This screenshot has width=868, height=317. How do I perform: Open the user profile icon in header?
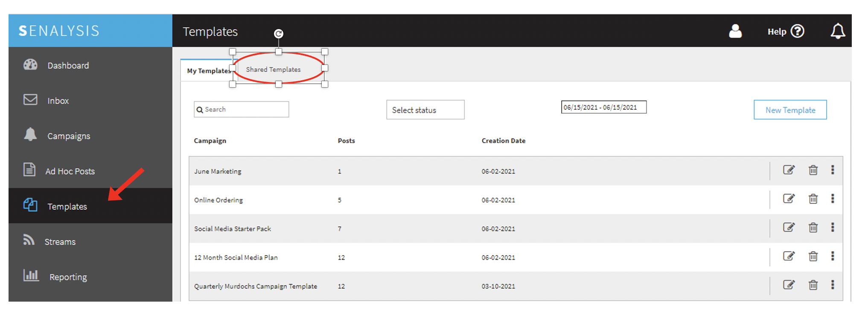coord(735,31)
